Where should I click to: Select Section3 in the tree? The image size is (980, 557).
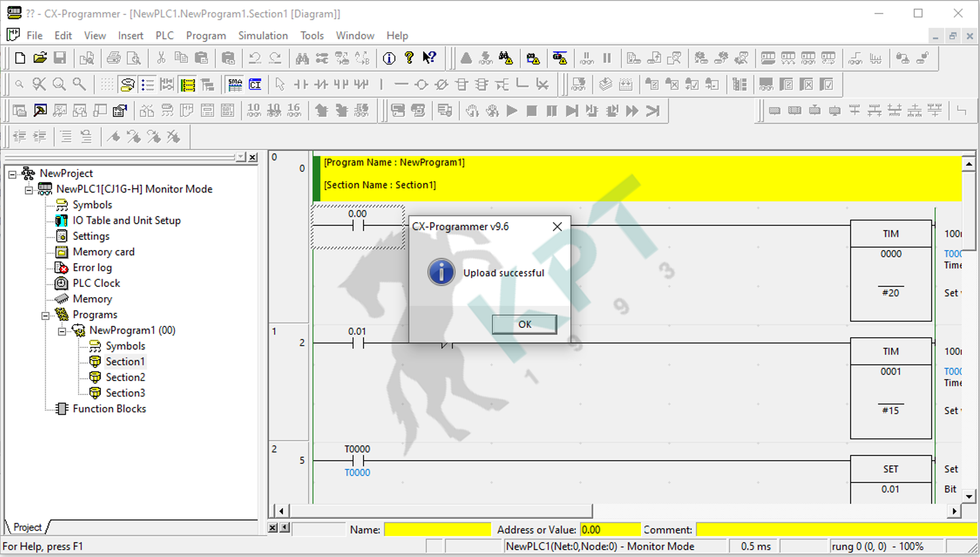[125, 393]
